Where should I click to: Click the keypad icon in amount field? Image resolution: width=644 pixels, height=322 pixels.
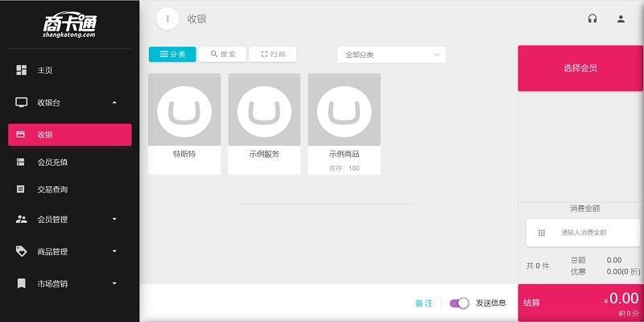(x=542, y=233)
